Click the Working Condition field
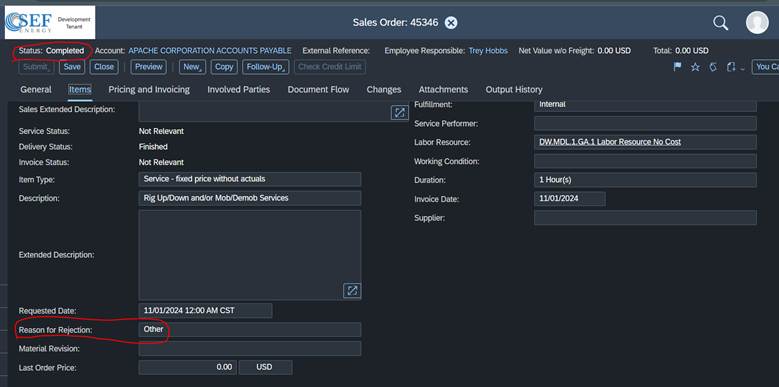 [x=645, y=161]
